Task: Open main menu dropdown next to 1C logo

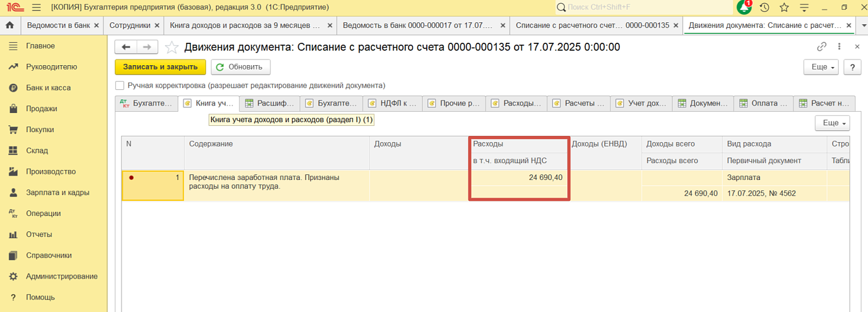Action: coord(36,7)
